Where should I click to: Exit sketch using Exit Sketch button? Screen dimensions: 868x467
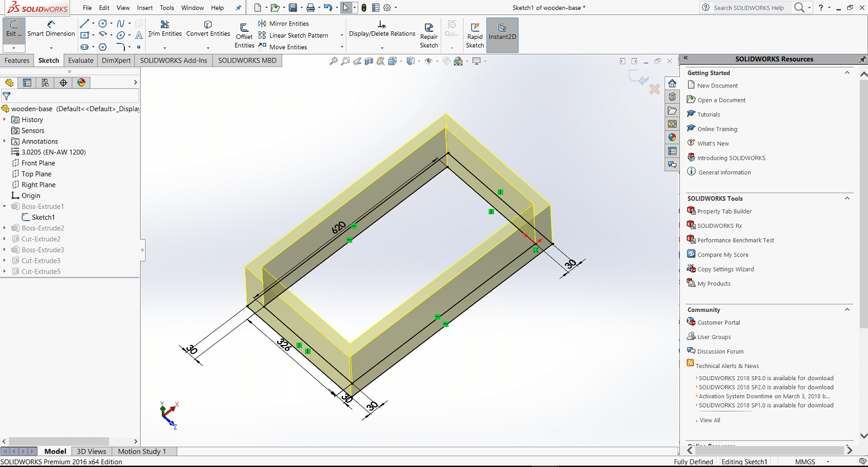(14, 30)
